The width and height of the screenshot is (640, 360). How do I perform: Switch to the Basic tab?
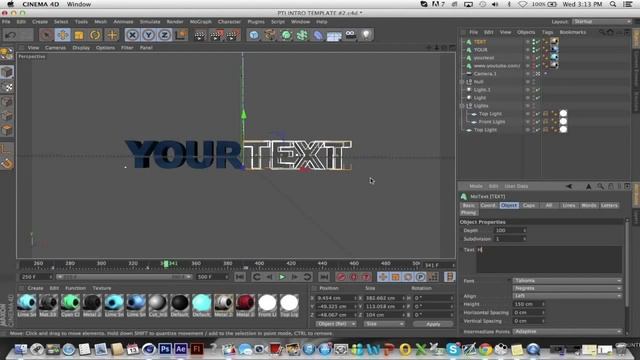(469, 205)
